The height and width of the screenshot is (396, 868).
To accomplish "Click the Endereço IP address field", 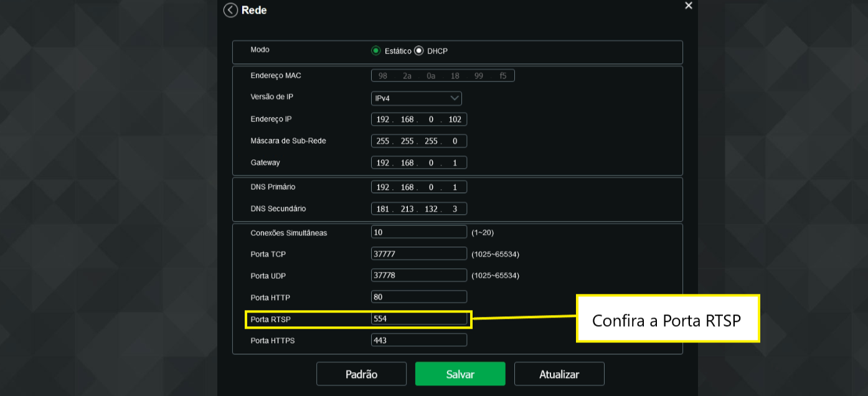I will point(419,120).
